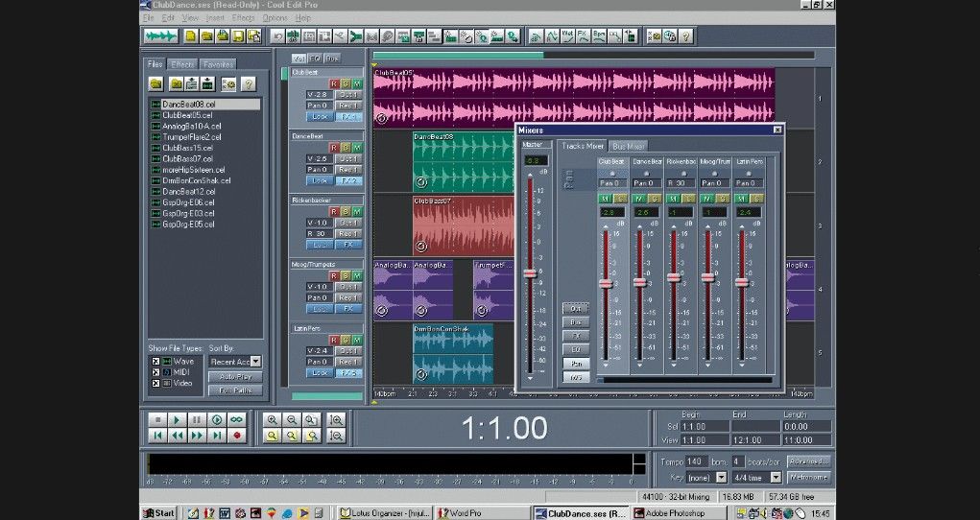980x520 pixels.
Task: Click the Help question mark icon in Files panel
Action: click(x=249, y=83)
